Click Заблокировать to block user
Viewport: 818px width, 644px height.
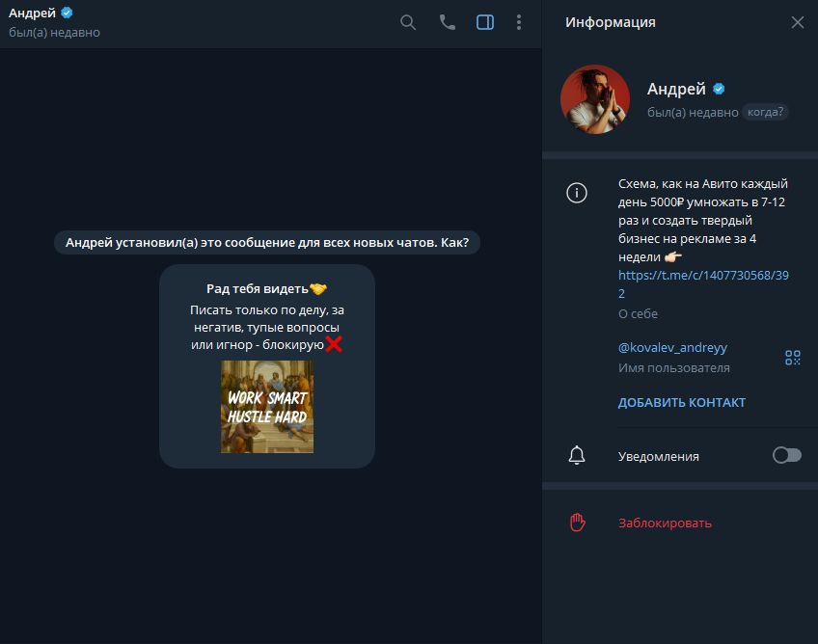(665, 523)
